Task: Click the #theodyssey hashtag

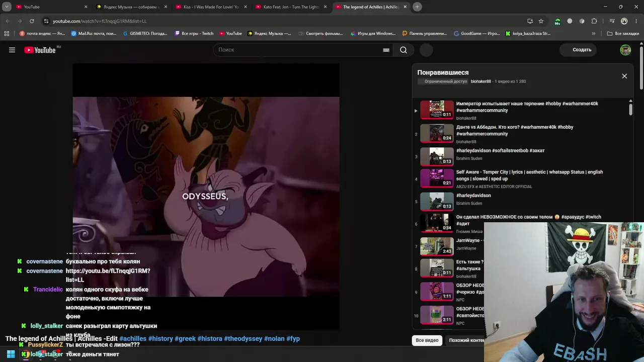Action: point(243,339)
